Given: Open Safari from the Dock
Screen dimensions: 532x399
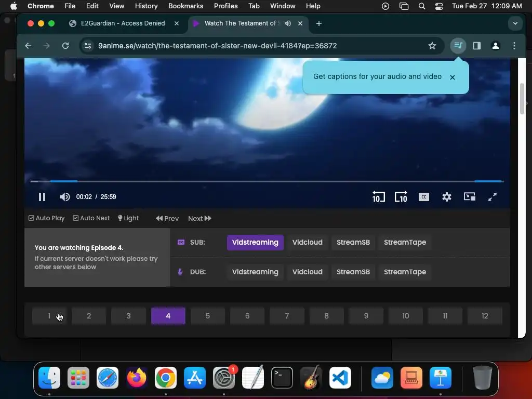Looking at the screenshot, I should [x=108, y=378].
